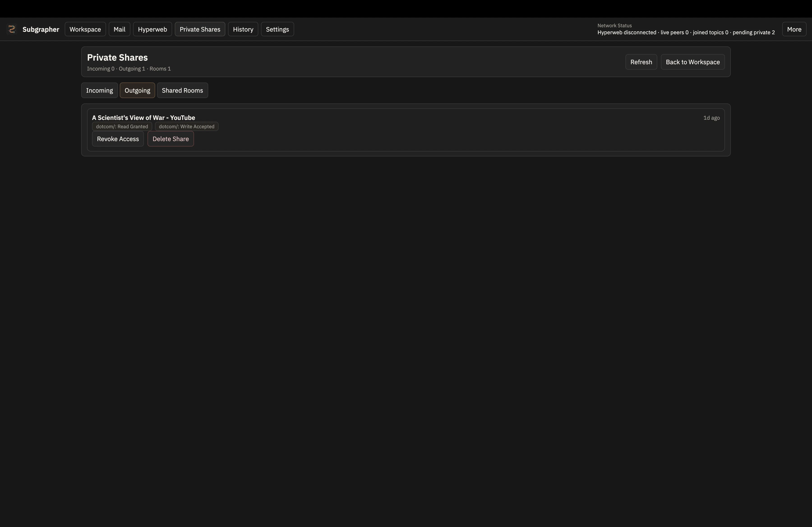Screen dimensions: 812x527
Task: Click the dotcom Write Accepted badge
Action: click(186, 126)
